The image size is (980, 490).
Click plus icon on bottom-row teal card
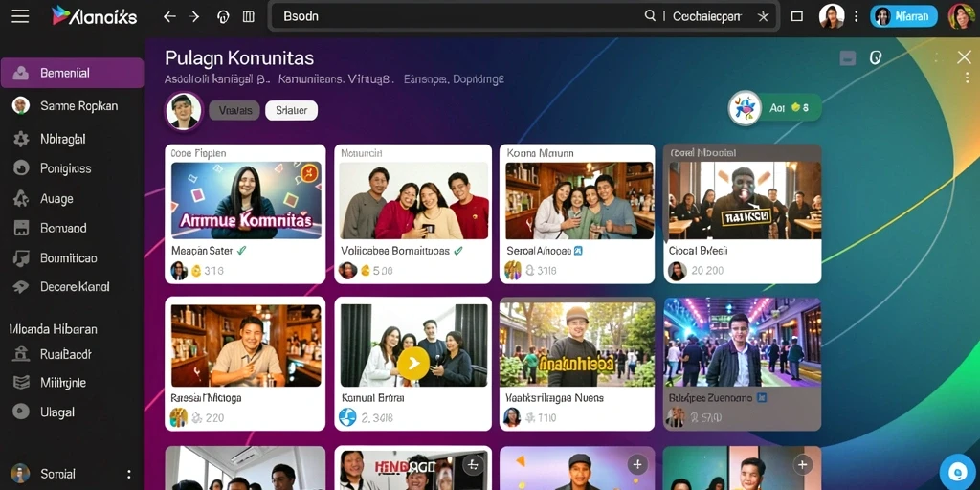pos(803,464)
